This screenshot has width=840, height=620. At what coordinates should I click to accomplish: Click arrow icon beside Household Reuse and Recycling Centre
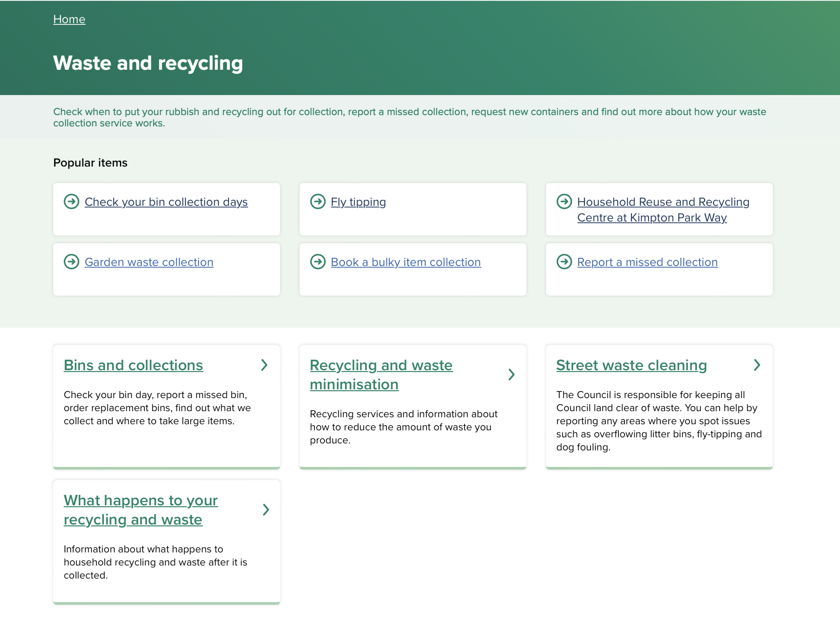564,201
